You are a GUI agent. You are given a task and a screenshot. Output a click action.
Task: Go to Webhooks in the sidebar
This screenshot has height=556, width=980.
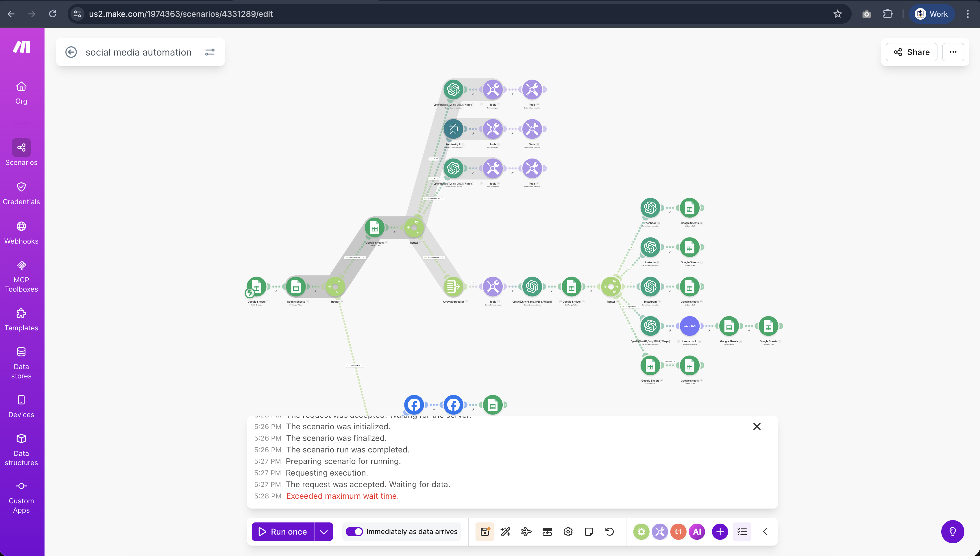pos(21,233)
